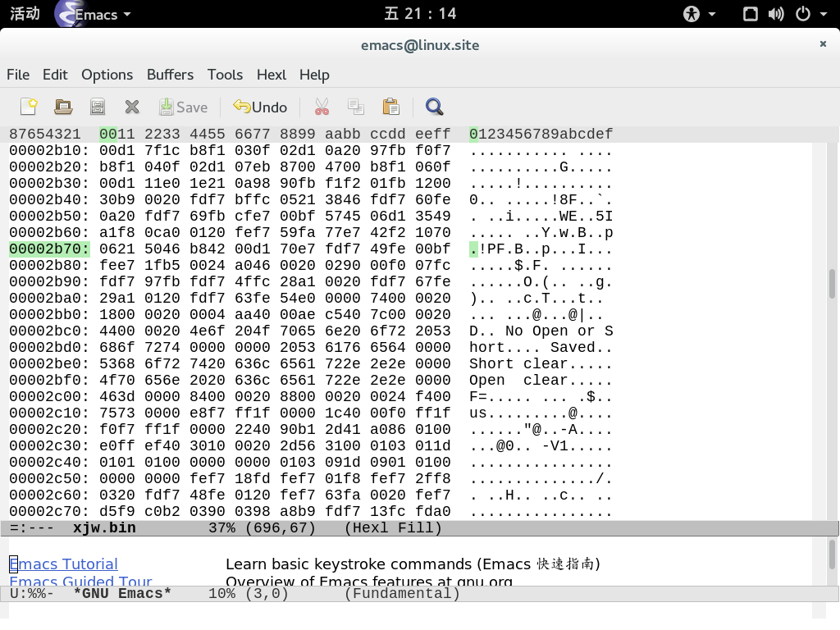The image size is (840, 630).
Task: Click the power icon in top bar
Action: click(802, 14)
